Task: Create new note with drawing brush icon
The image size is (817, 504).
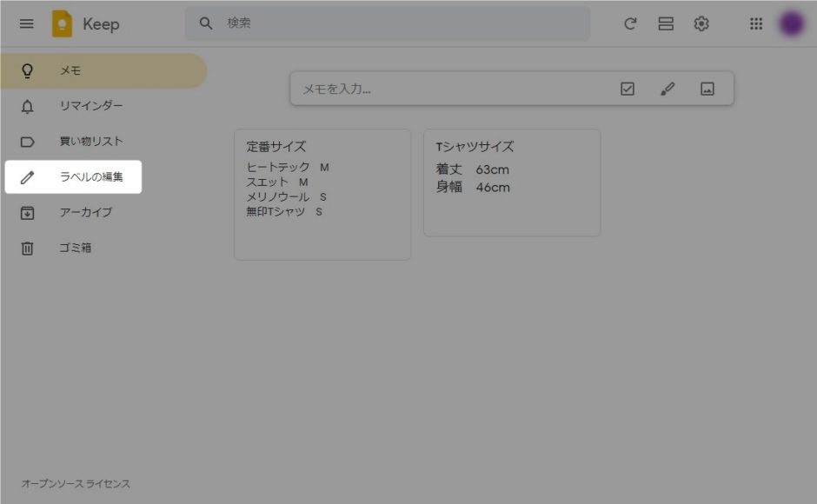Action: click(668, 89)
